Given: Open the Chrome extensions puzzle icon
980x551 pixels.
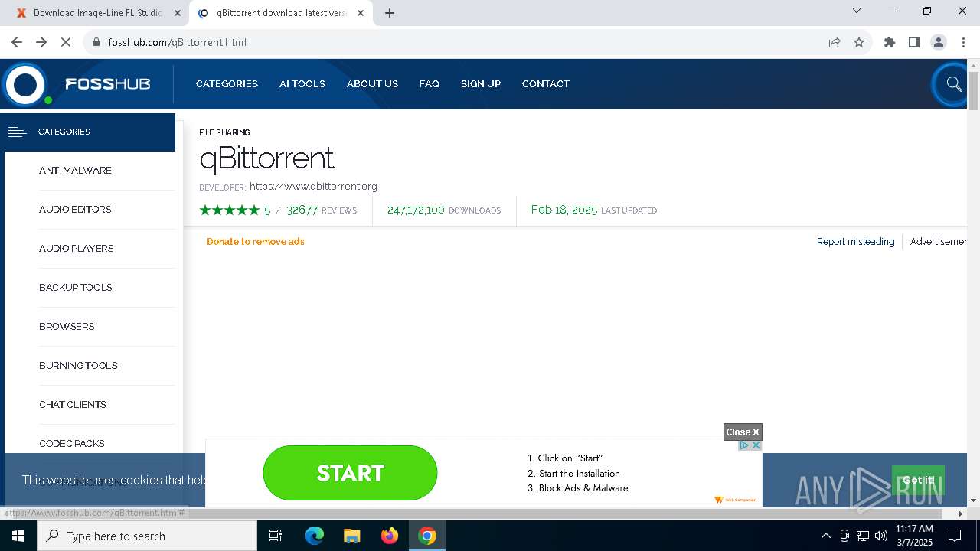Looking at the screenshot, I should [x=890, y=42].
